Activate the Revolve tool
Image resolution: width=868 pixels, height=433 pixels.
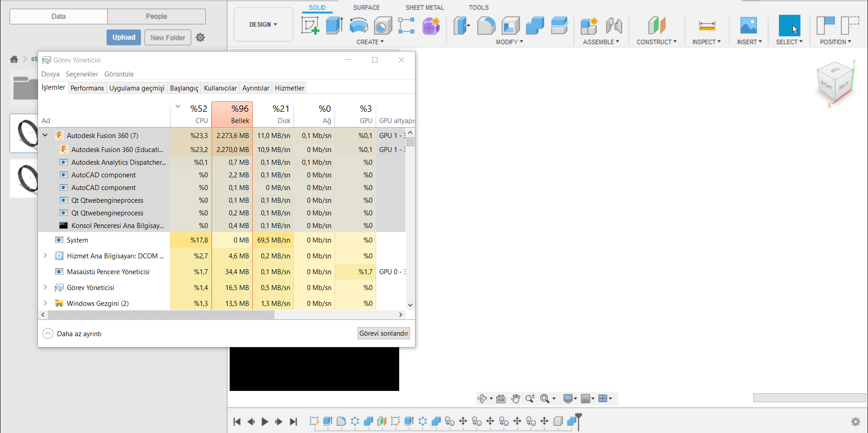[x=359, y=25]
